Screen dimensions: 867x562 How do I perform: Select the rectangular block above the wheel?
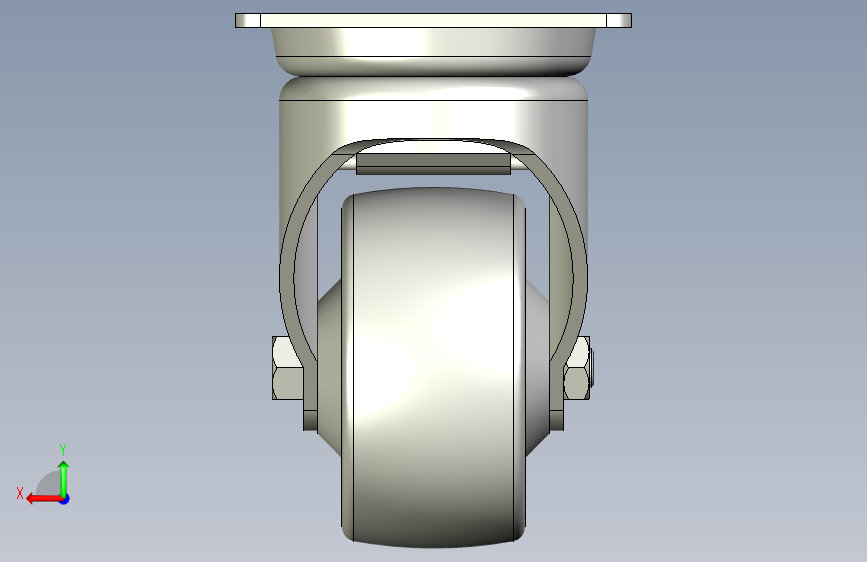434,164
